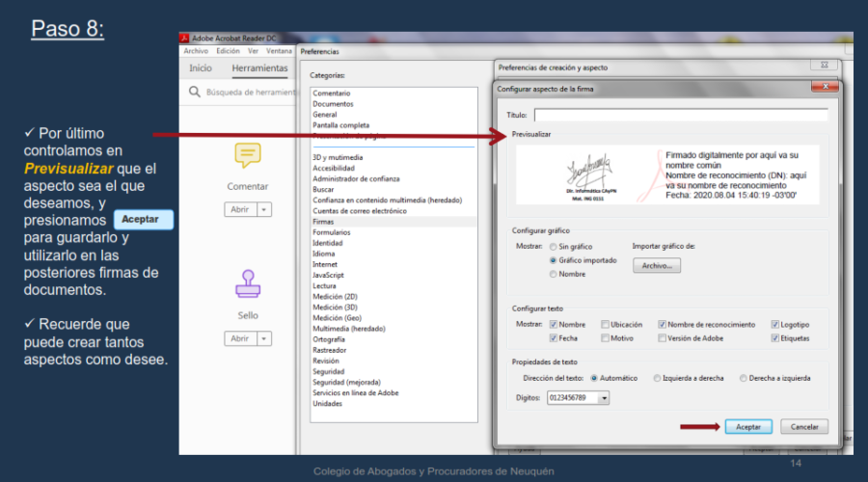868x482 pixels.
Task: Click the Cancelar button in the signature dialog
Action: point(804,427)
